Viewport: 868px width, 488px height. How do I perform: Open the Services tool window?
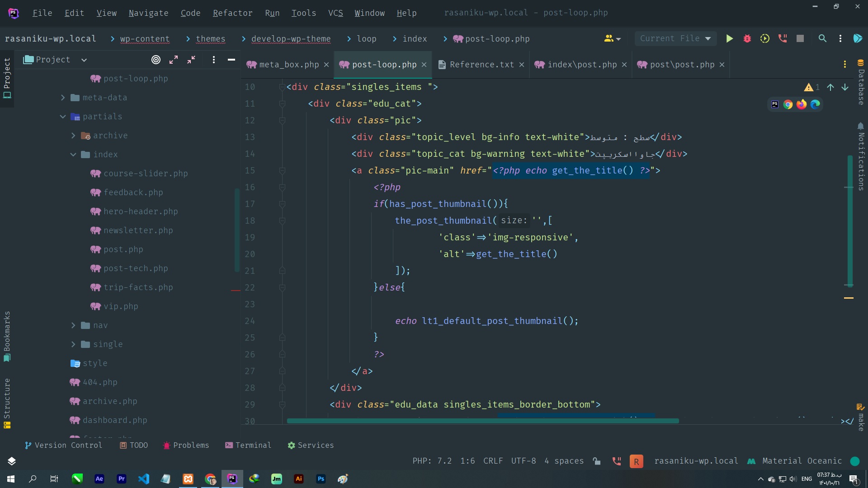[x=311, y=446]
